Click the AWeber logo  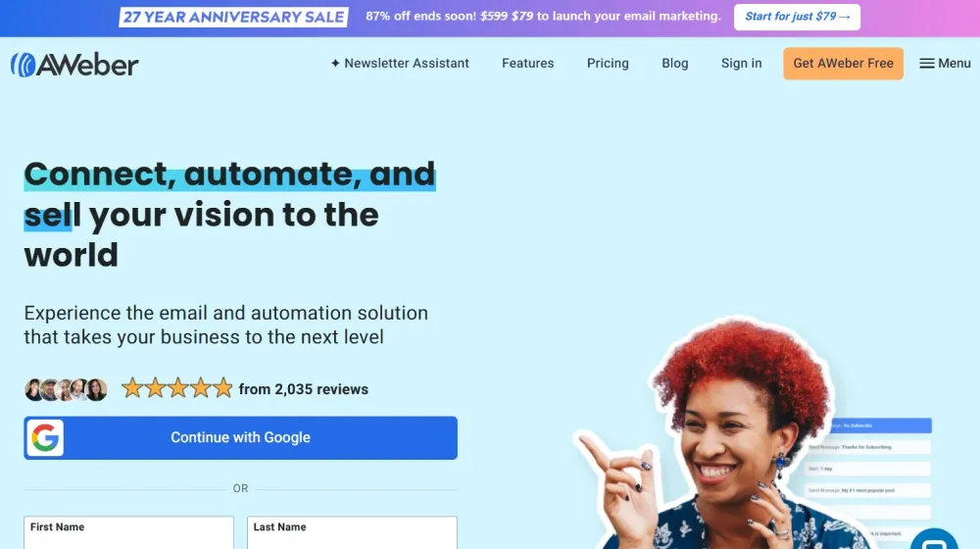(74, 65)
